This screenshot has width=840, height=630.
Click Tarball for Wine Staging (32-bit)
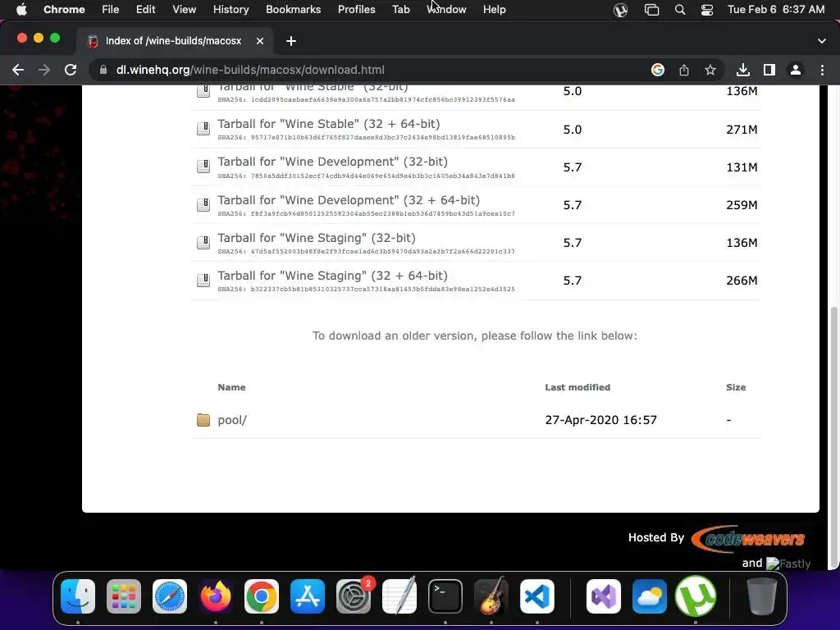click(x=317, y=238)
